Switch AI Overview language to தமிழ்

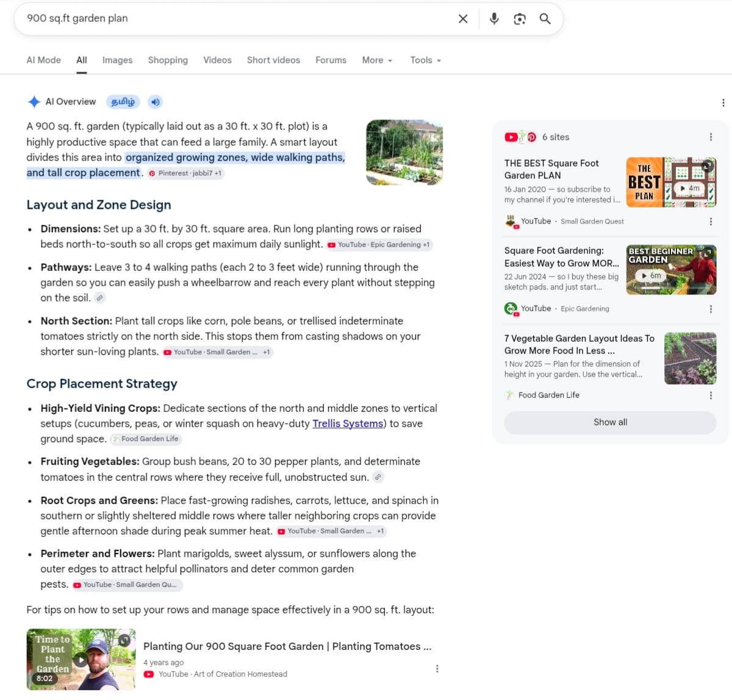pyautogui.click(x=123, y=102)
